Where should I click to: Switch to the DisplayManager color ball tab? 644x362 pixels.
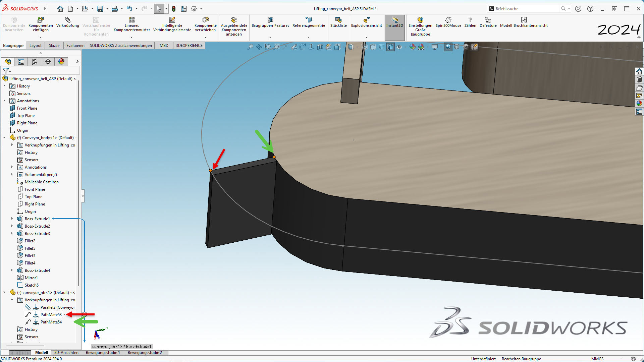point(61,61)
